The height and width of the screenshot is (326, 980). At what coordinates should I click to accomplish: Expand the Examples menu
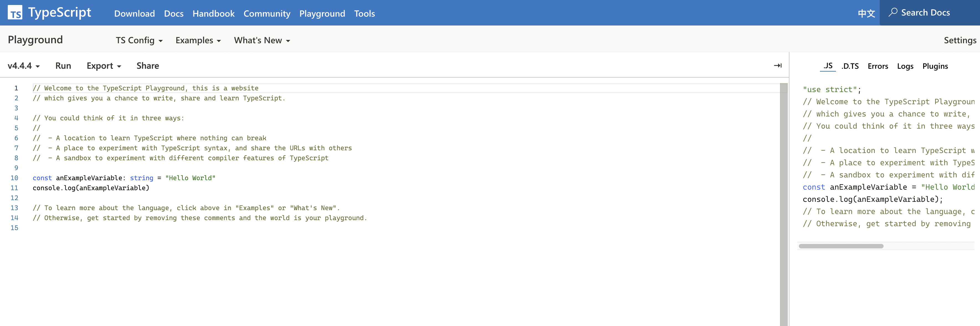tap(198, 40)
